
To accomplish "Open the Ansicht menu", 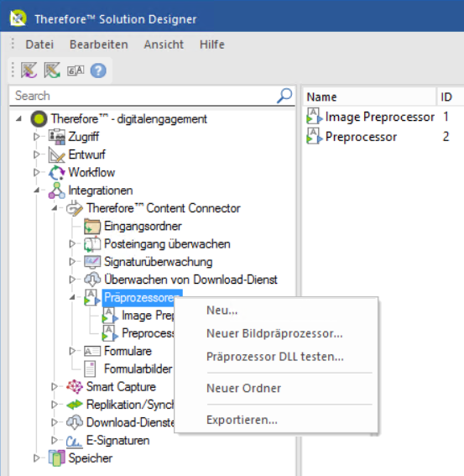I will [164, 44].
